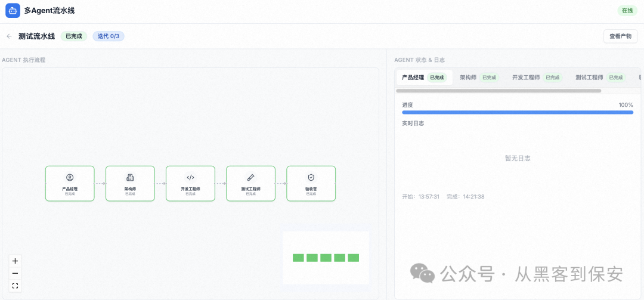Viewport: 644px width, 300px height.
Task: Switch to the 产品经理 tab
Action: pos(425,78)
